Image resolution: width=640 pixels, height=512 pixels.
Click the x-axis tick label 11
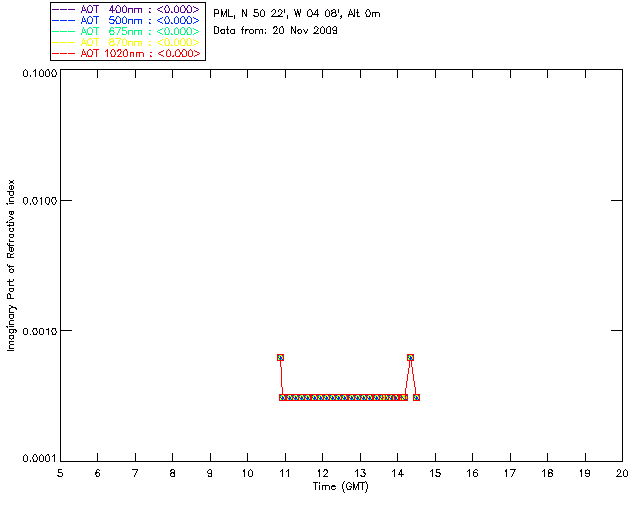click(285, 473)
